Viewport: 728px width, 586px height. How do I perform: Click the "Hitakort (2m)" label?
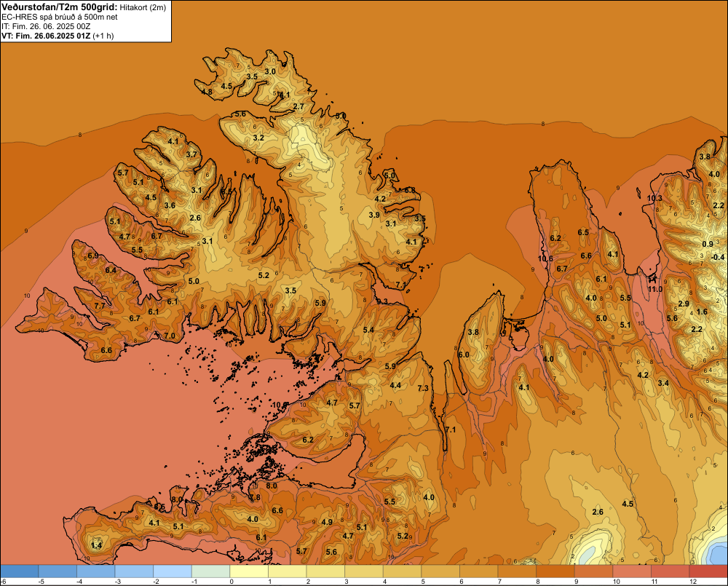tap(143, 7)
